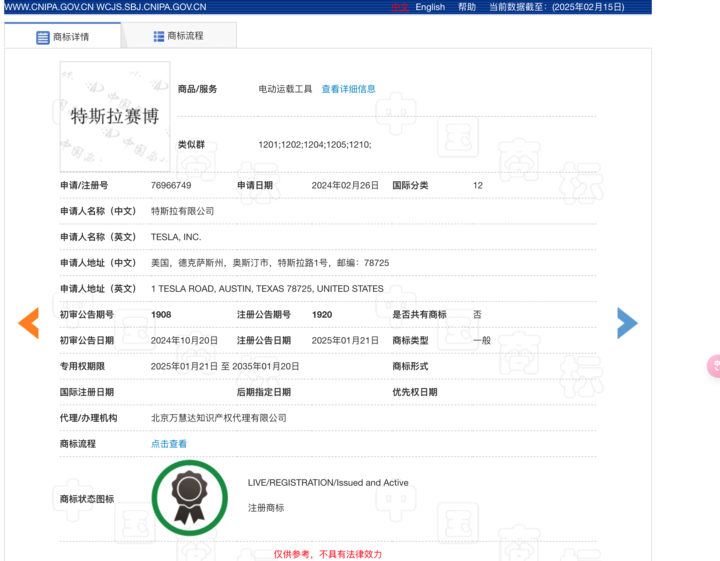Switch language to 中文
The width and height of the screenshot is (720, 561).
(x=399, y=7)
